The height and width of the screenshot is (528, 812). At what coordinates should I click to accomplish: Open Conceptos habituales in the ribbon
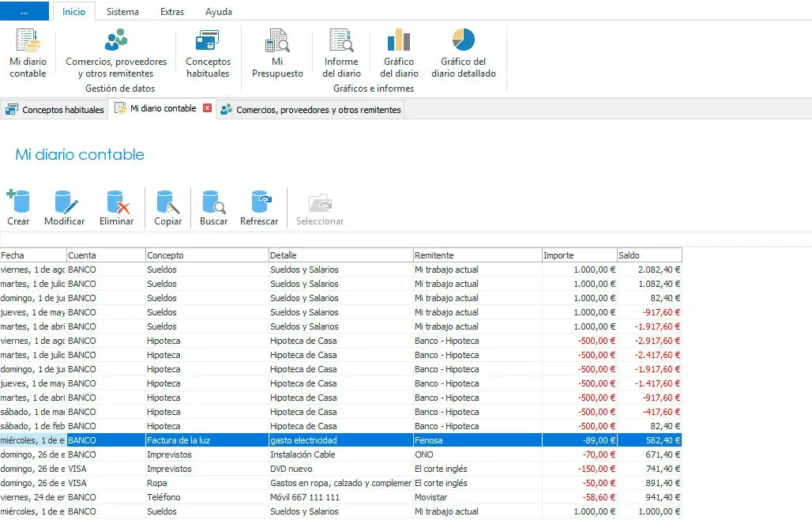click(x=208, y=52)
